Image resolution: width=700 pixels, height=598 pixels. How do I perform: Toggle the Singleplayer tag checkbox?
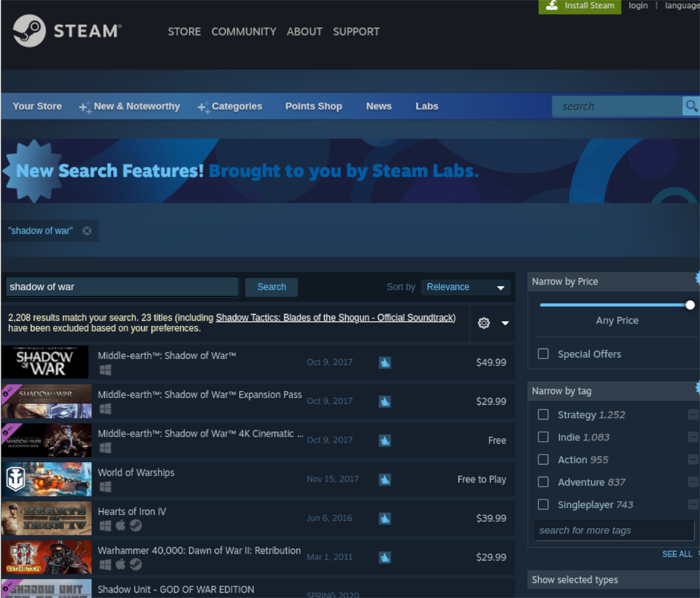coord(543,505)
